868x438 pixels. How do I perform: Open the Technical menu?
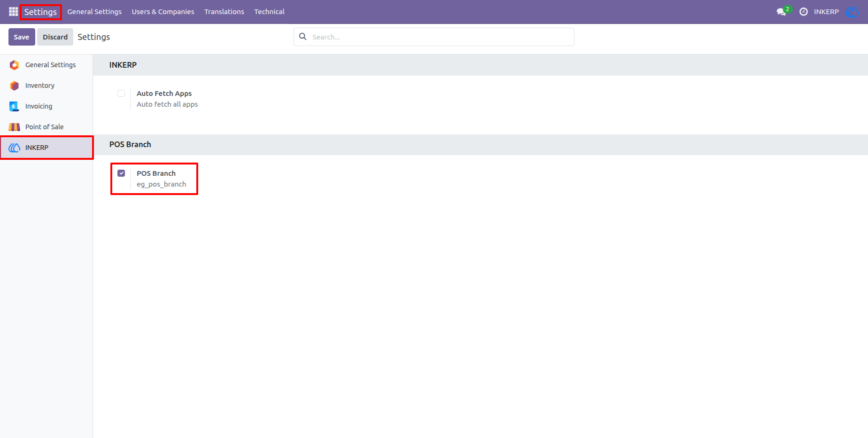click(x=269, y=12)
